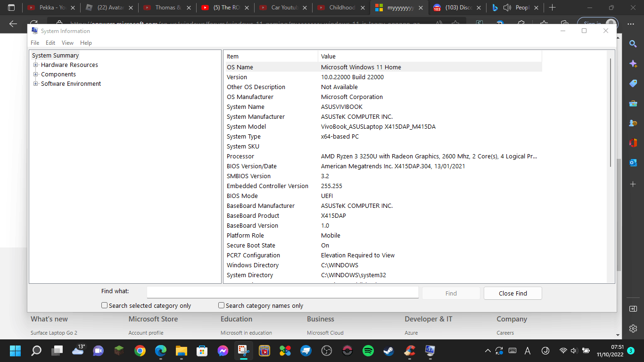Open the weather widget showing 13°
The height and width of the screenshot is (362, 644).
[79, 350]
